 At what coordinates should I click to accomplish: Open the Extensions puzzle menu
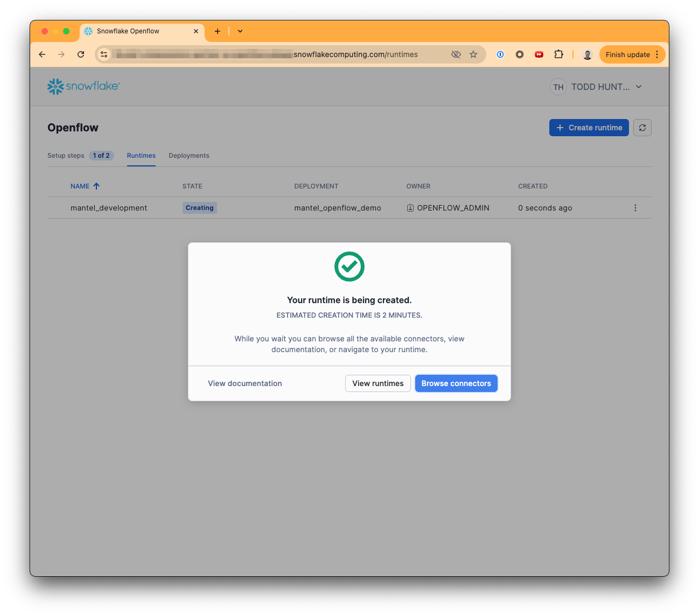click(558, 54)
